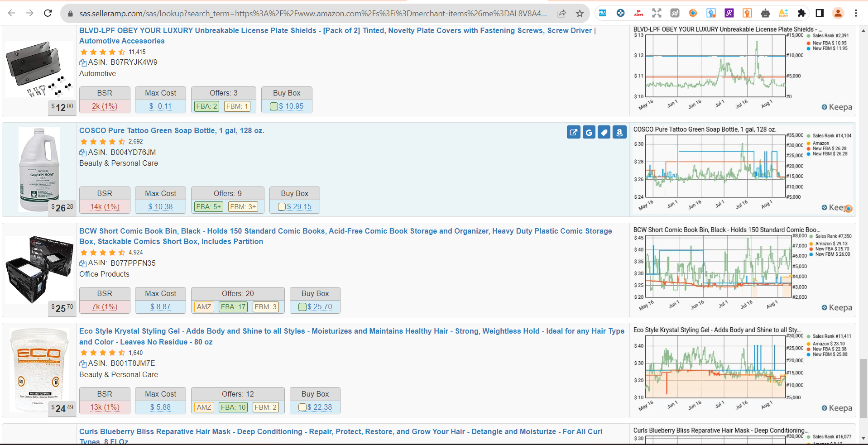Open the Keepa extension in the toolbar
The width and height of the screenshot is (868, 445).
(x=620, y=13)
